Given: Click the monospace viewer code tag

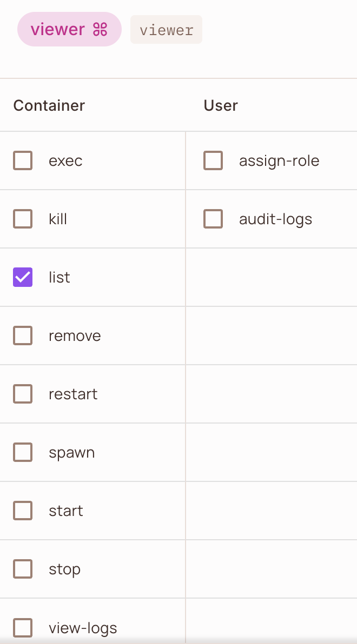Looking at the screenshot, I should 166,30.
